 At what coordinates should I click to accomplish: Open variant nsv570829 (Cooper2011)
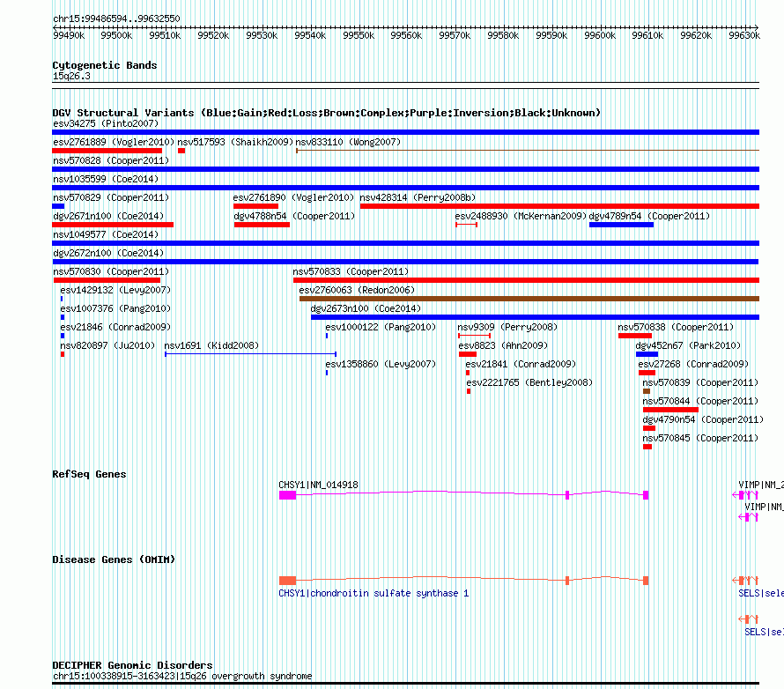(111, 197)
